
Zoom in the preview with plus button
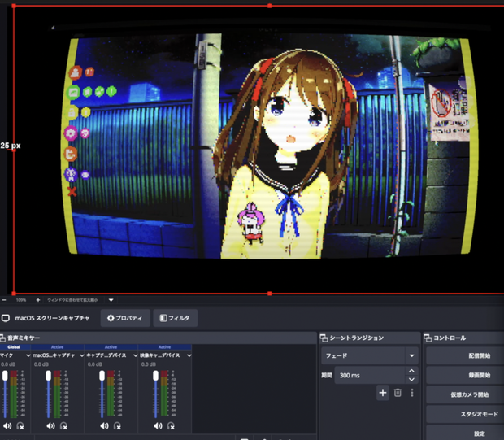[x=38, y=300]
